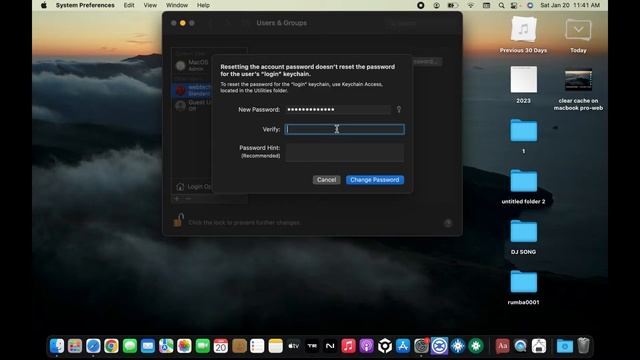Open Reminders from the Dock
This screenshot has width=640, height=360.
pos(257,346)
